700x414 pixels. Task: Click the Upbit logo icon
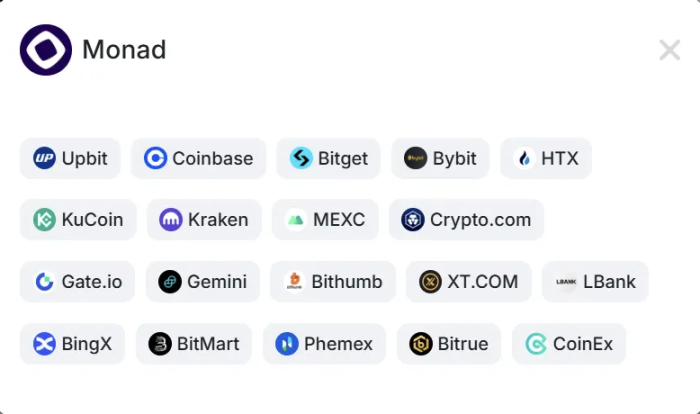click(44, 158)
